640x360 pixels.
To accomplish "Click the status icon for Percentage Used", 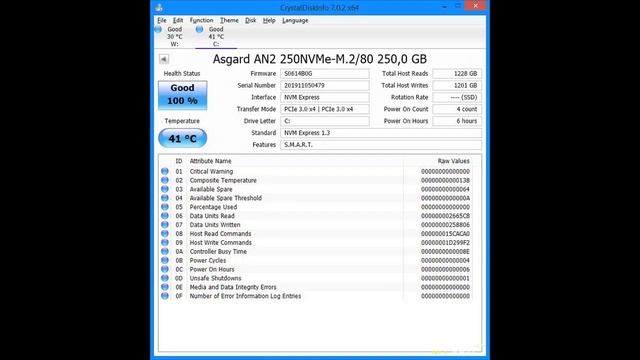I will click(165, 207).
